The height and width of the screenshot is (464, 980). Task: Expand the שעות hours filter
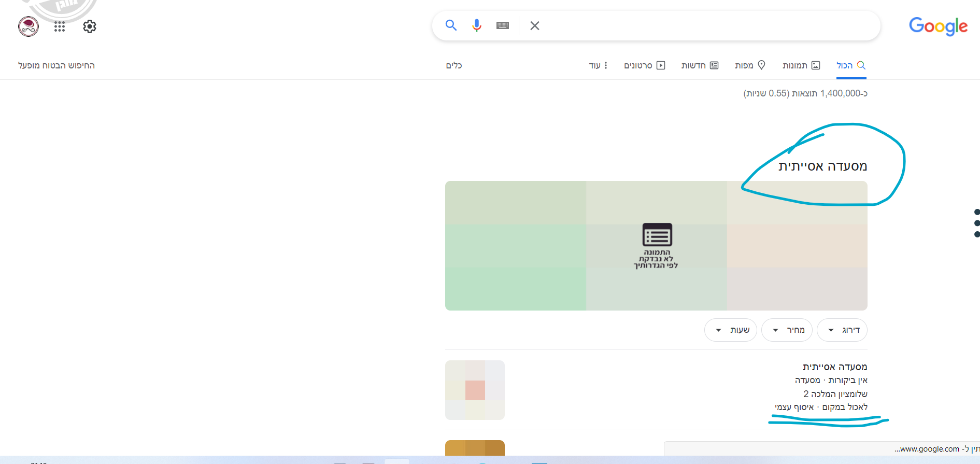click(x=731, y=330)
